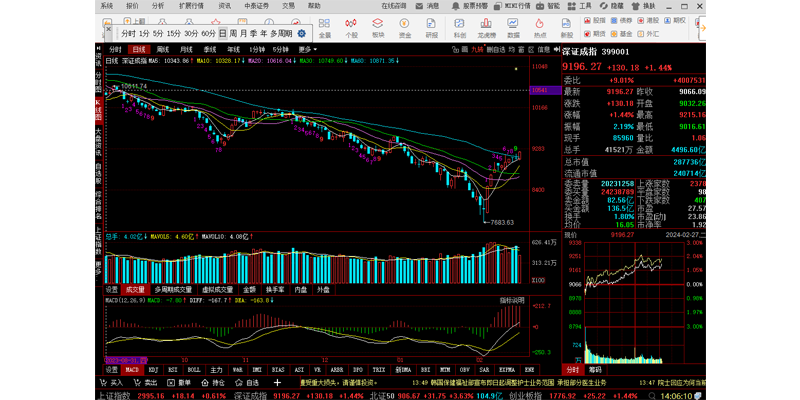Viewport: 800px width, 400px height.
Task: Select the BOLL indicator tab
Action: click(x=194, y=369)
